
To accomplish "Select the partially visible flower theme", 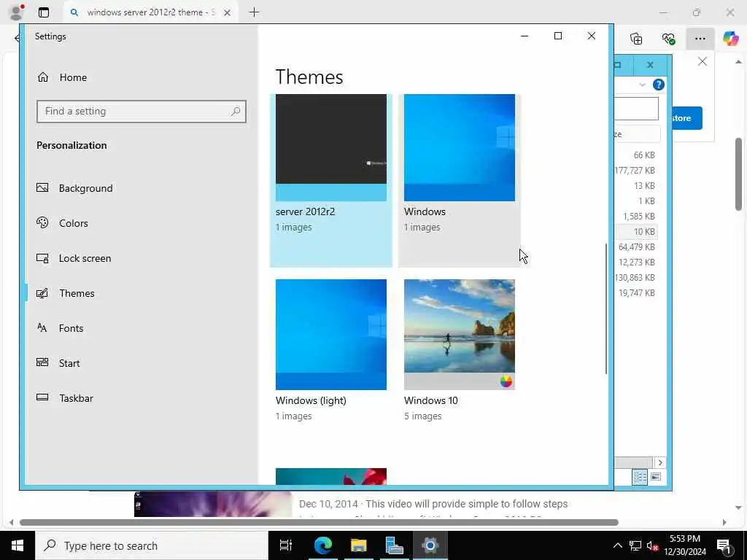I will 331,476.
